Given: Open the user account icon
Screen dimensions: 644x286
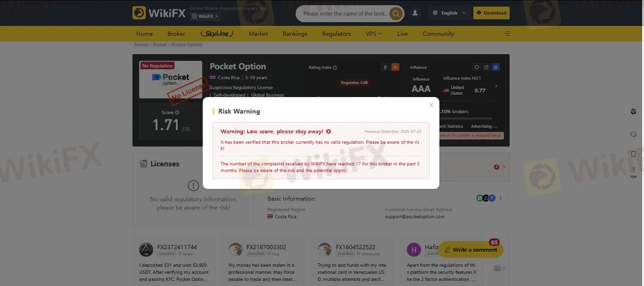Looking at the screenshot, I should [x=415, y=13].
